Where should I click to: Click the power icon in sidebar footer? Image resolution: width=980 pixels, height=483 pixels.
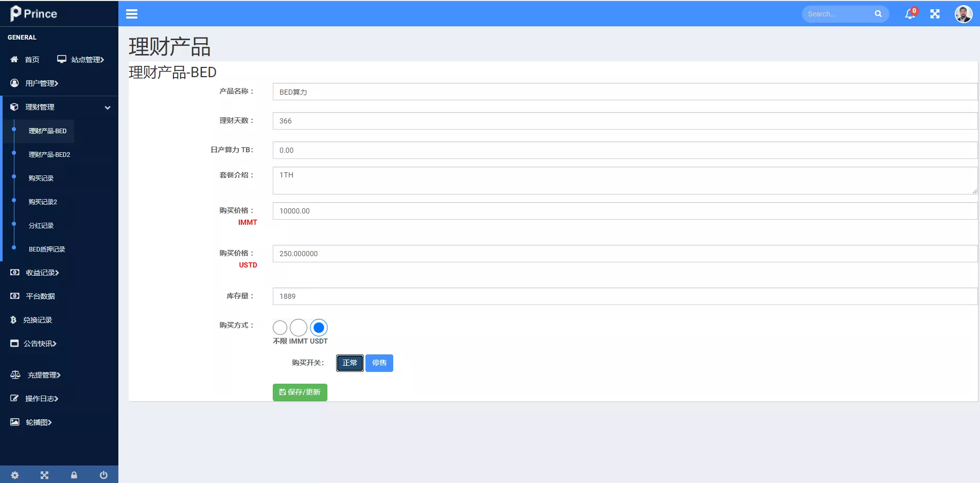click(x=103, y=475)
